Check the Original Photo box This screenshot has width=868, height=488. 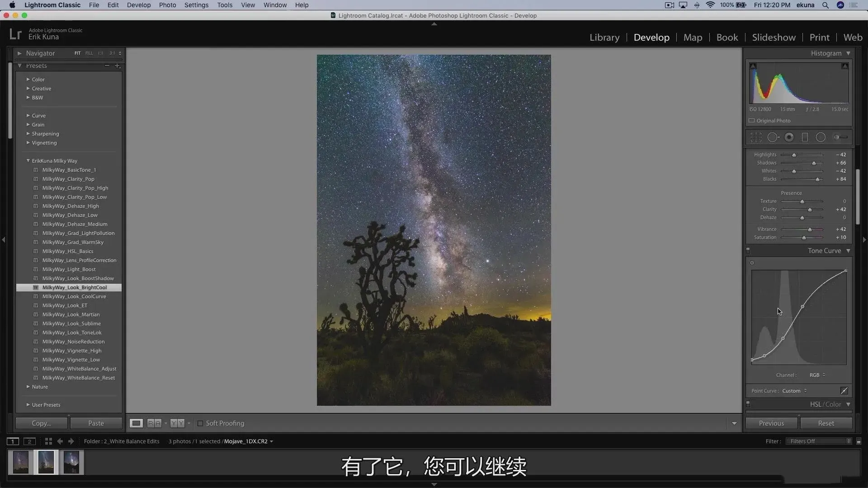click(752, 121)
